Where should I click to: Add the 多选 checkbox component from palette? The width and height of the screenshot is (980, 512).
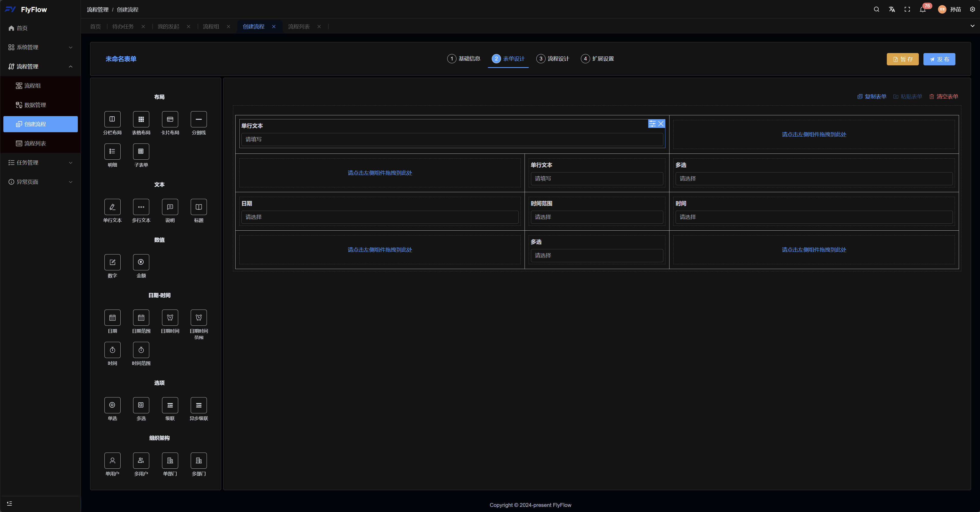(141, 405)
